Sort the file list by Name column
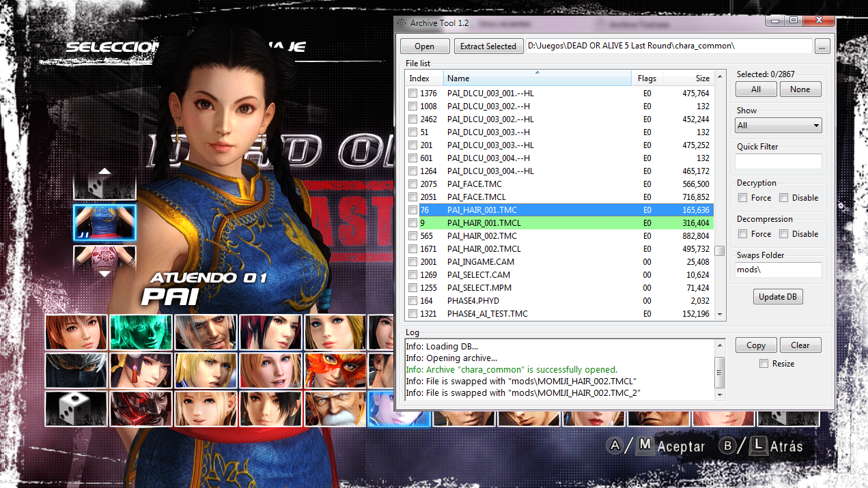 click(x=537, y=78)
